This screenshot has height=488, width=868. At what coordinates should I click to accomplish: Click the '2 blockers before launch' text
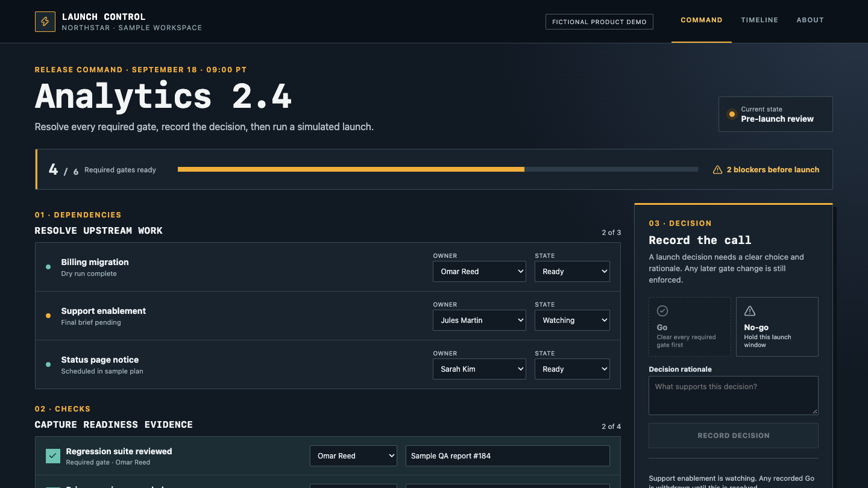pos(773,170)
